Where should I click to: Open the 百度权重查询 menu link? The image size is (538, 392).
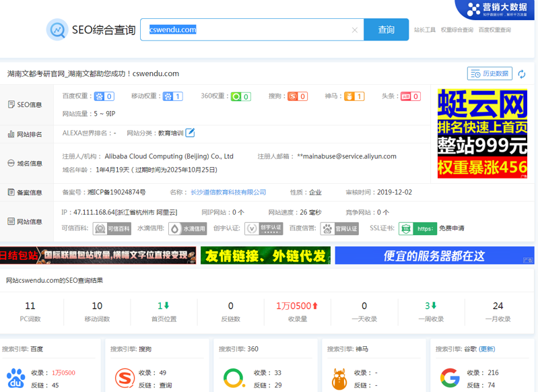[494, 30]
